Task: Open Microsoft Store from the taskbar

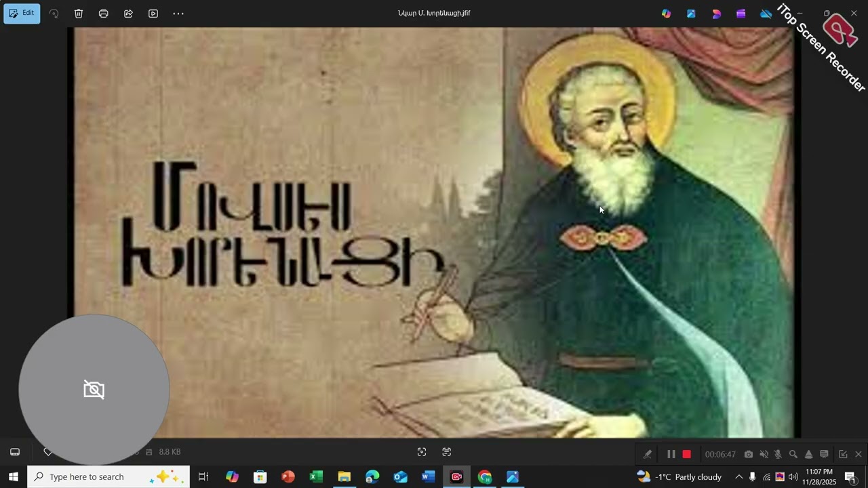Action: tap(260, 476)
